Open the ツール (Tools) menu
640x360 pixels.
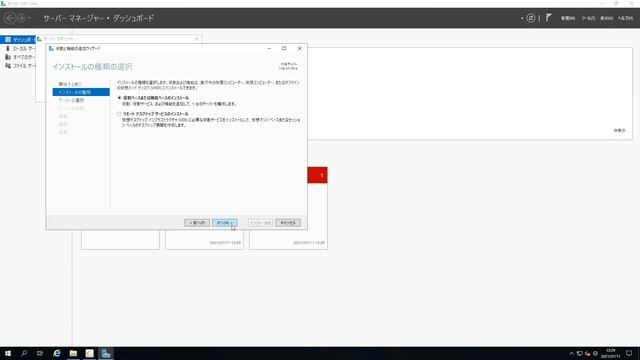click(588, 18)
